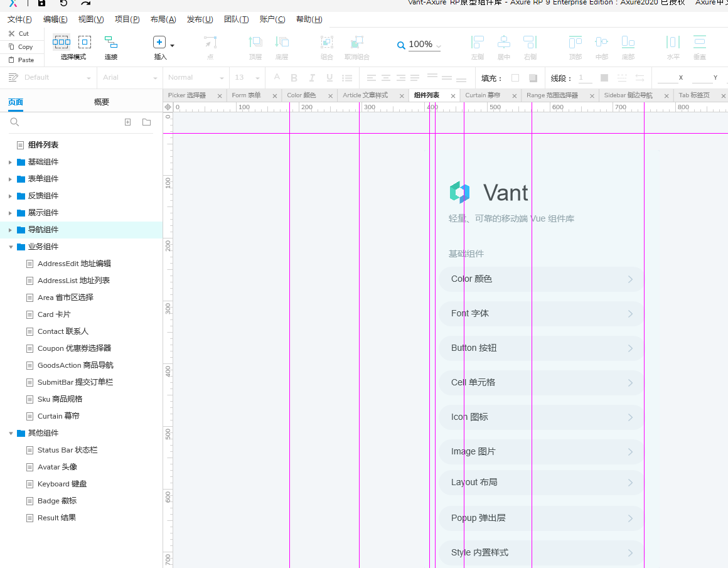Switch to the 概要 outline panel tab

click(102, 102)
